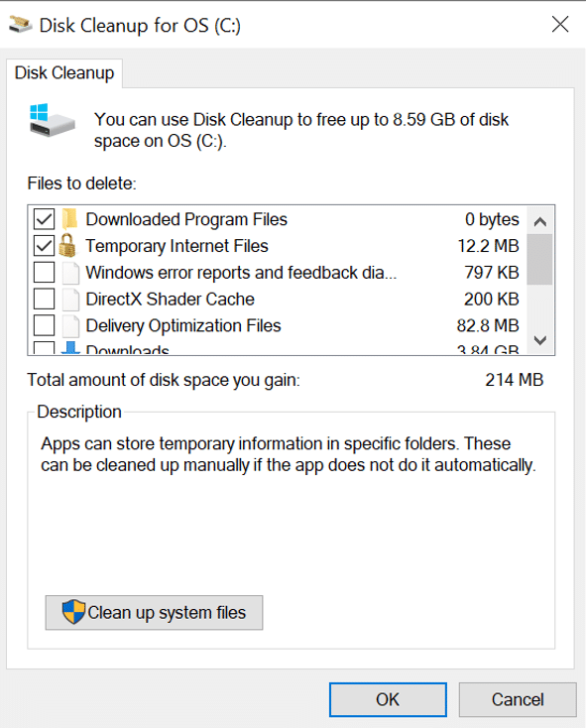The height and width of the screenshot is (728, 586).
Task: Confirm with the OK button
Action: tap(388, 699)
